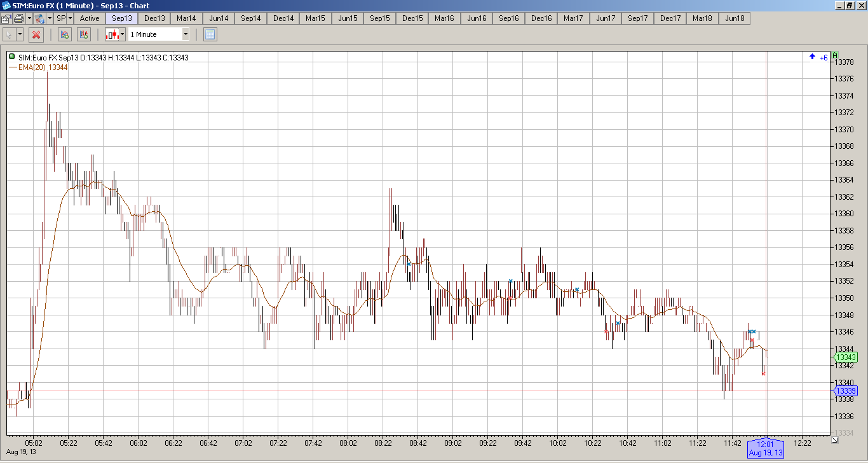Open the chart type dropdown arrow

(x=122, y=34)
